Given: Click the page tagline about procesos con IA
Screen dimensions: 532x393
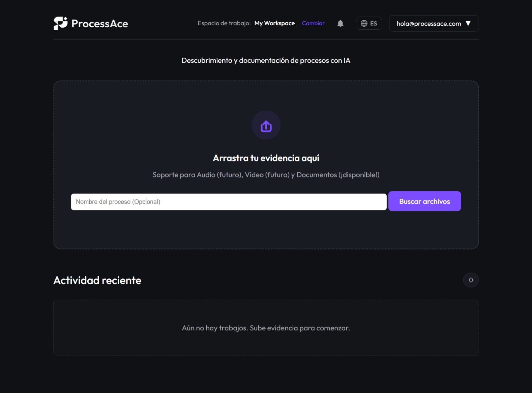Looking at the screenshot, I should tap(266, 60).
